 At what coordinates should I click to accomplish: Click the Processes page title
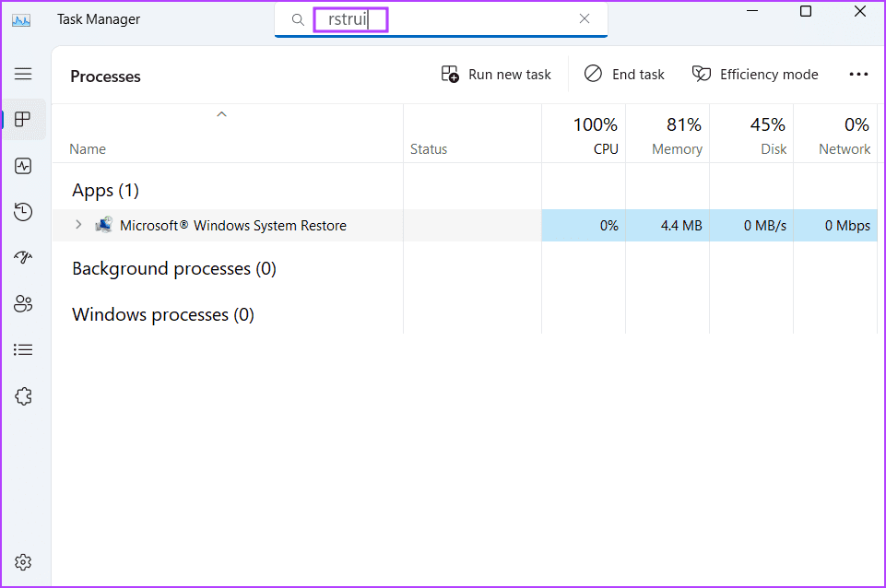106,76
